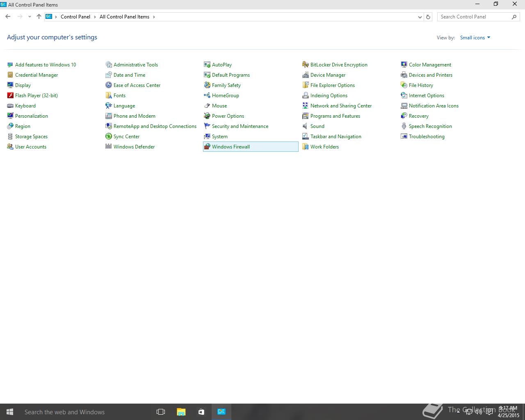This screenshot has height=420, width=525.
Task: Go up one folder level
Action: pyautogui.click(x=39, y=17)
